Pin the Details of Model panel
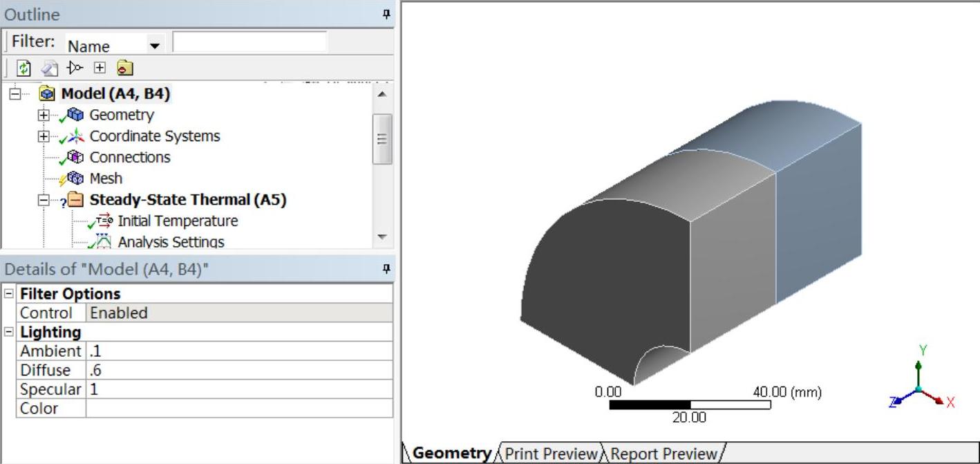980x464 pixels. point(386,269)
